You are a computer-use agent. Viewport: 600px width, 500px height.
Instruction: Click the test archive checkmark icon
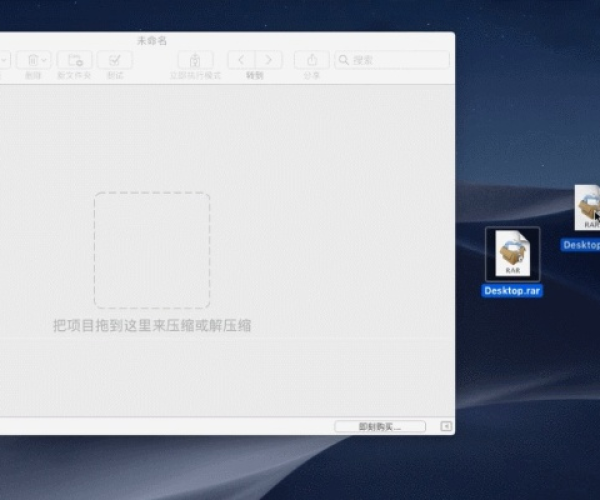[115, 60]
